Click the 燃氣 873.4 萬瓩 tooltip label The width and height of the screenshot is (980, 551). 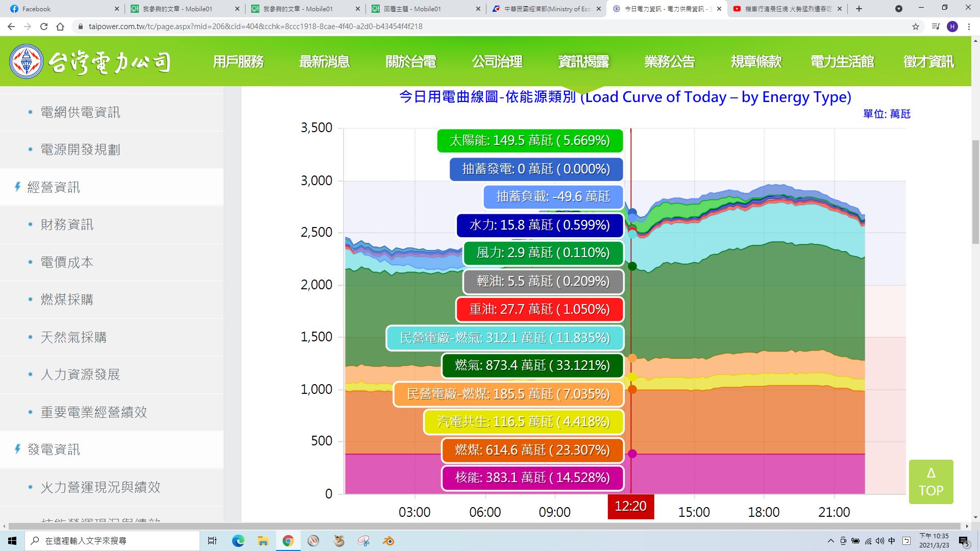pos(532,365)
